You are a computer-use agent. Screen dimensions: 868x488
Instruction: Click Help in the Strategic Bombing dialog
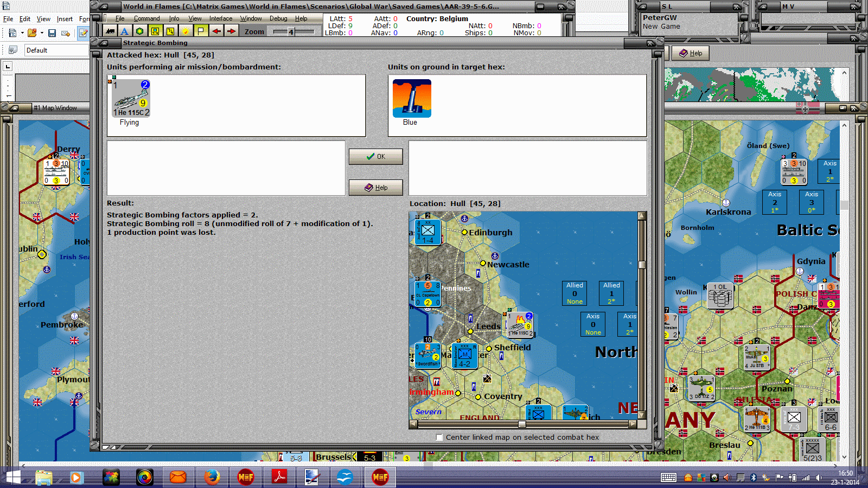pyautogui.click(x=375, y=188)
